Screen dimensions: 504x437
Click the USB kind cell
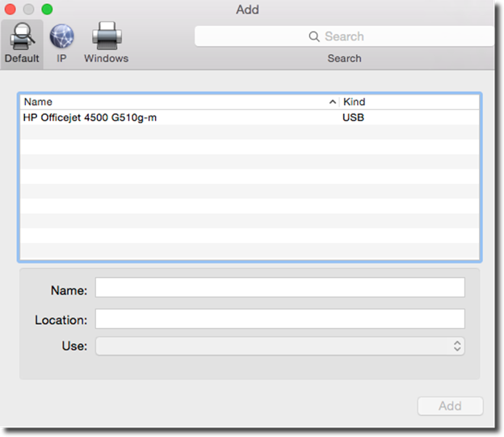(353, 118)
